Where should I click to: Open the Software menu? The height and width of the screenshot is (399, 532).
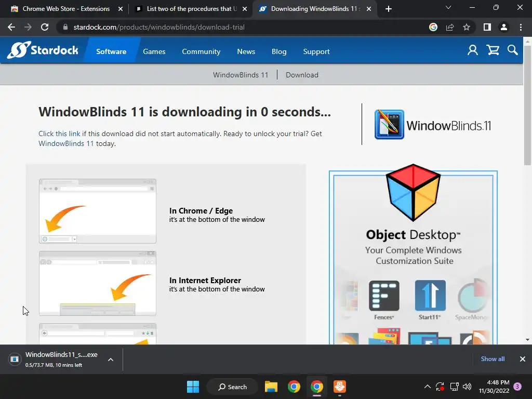[111, 51]
